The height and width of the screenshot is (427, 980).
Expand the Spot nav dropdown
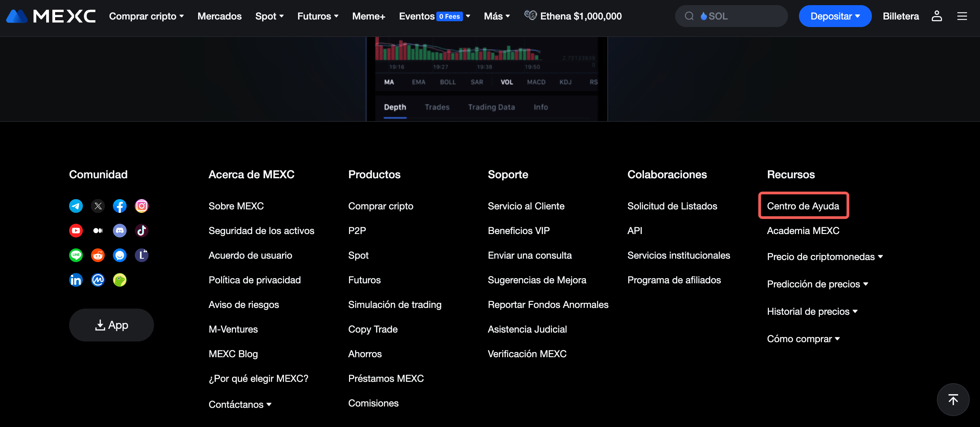click(x=269, y=16)
